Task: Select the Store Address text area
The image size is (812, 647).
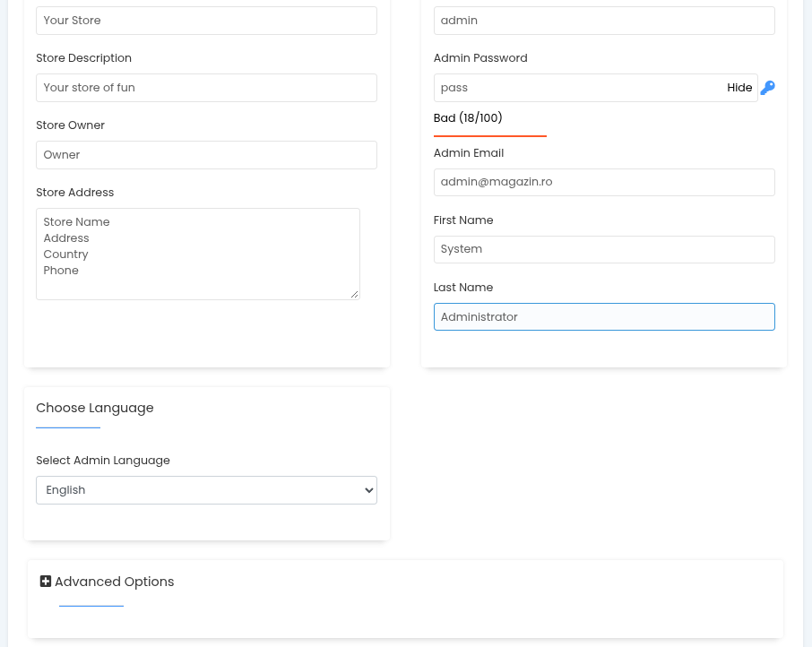Action: [x=198, y=254]
